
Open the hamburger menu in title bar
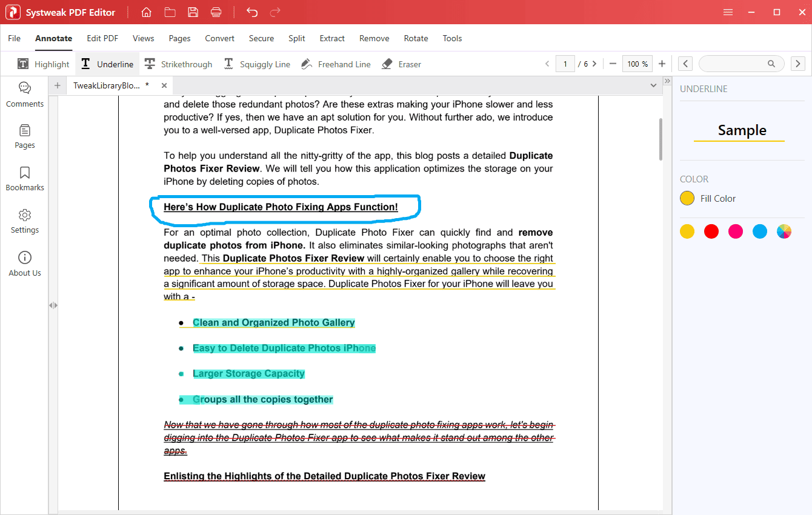[x=728, y=12]
